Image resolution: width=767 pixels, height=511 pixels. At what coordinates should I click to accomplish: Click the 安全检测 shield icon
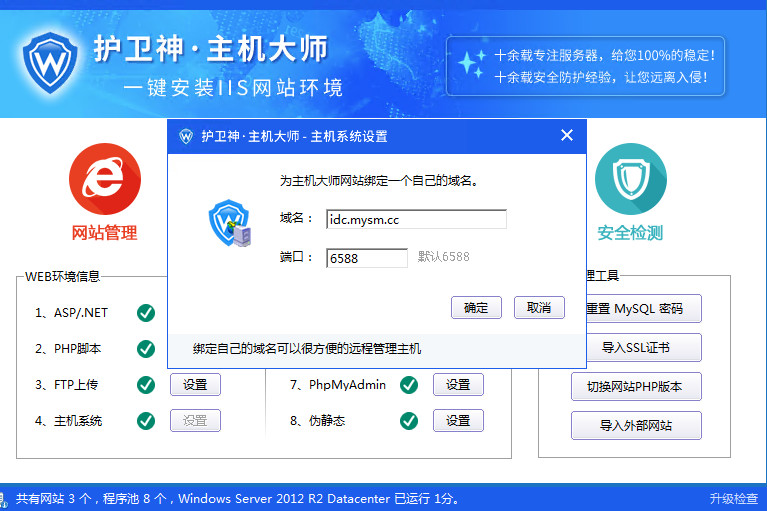630,178
